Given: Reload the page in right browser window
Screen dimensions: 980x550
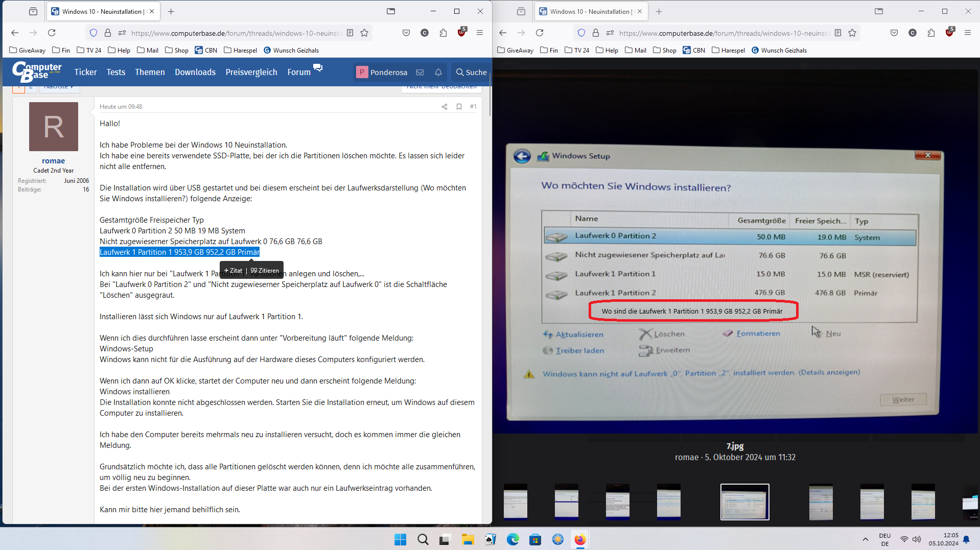Looking at the screenshot, I should pyautogui.click(x=540, y=33).
